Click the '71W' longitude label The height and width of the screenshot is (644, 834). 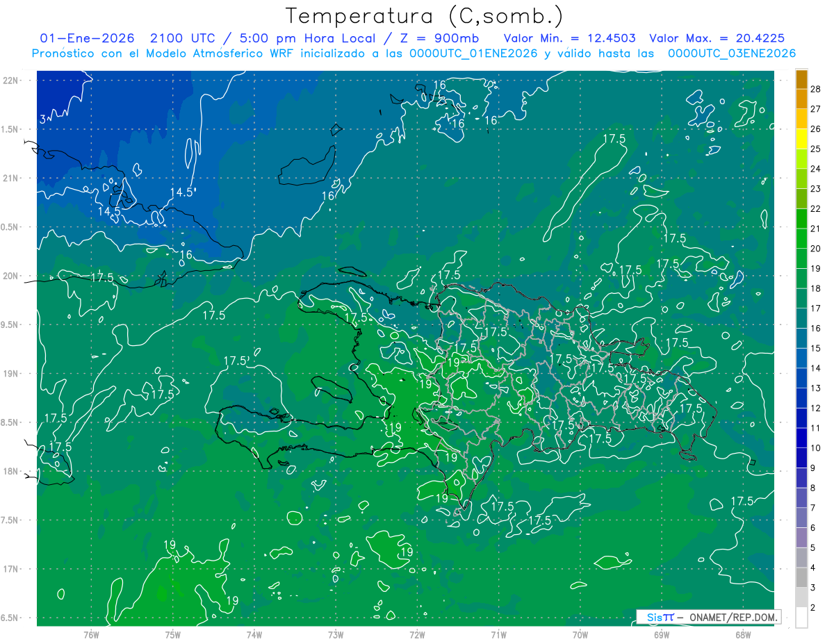coord(498,634)
